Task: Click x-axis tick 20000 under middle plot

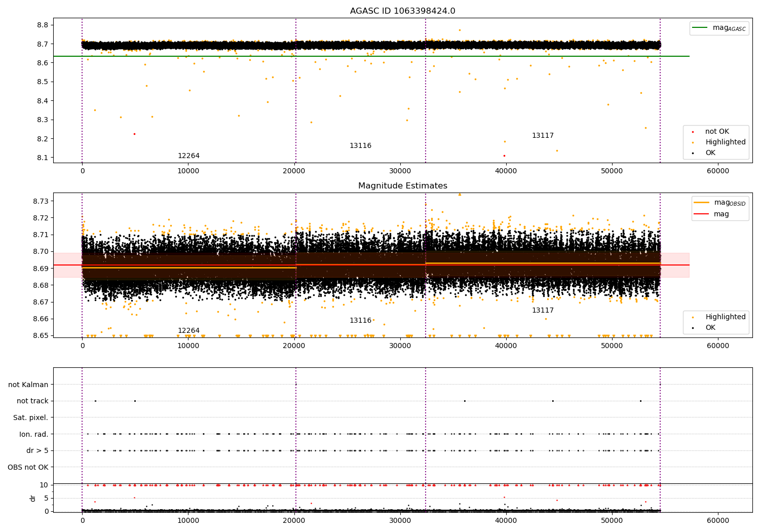Action: (x=294, y=346)
